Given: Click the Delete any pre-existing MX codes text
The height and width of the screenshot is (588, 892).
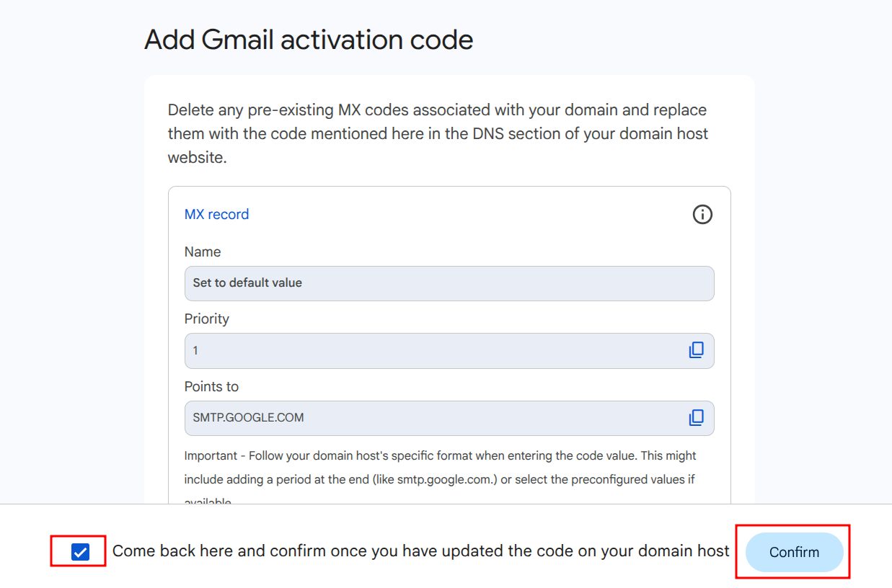Looking at the screenshot, I should [288, 110].
